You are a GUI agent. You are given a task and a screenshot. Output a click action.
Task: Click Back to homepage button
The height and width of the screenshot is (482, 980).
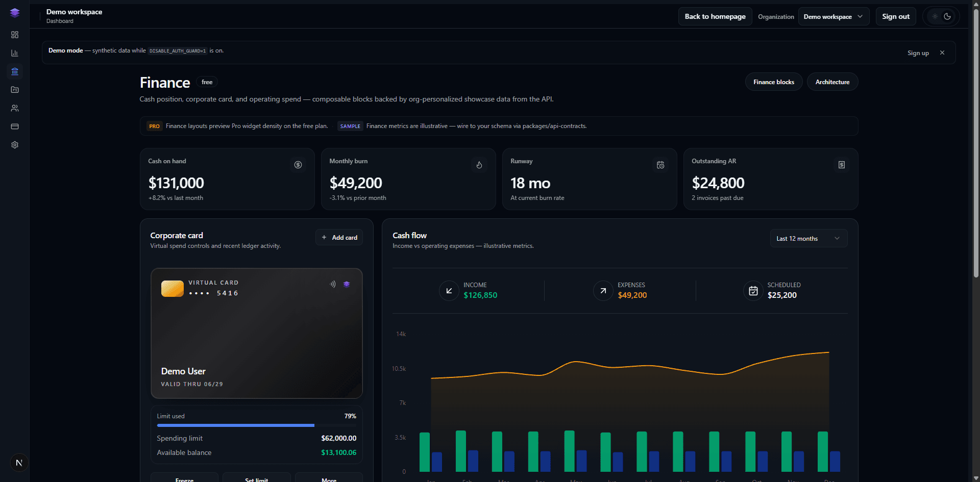715,16
